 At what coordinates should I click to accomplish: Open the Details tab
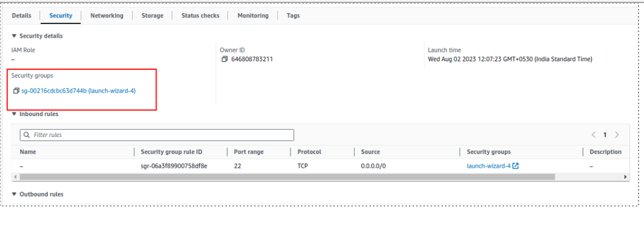pos(22,16)
